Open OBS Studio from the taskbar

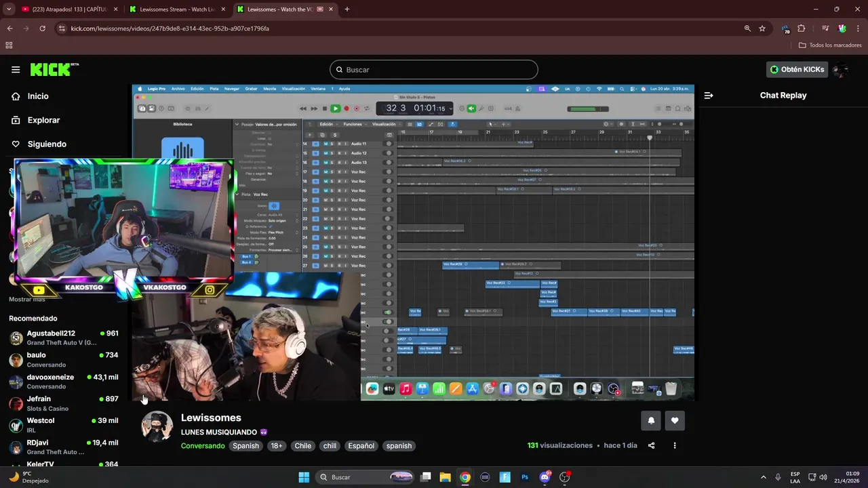564,477
